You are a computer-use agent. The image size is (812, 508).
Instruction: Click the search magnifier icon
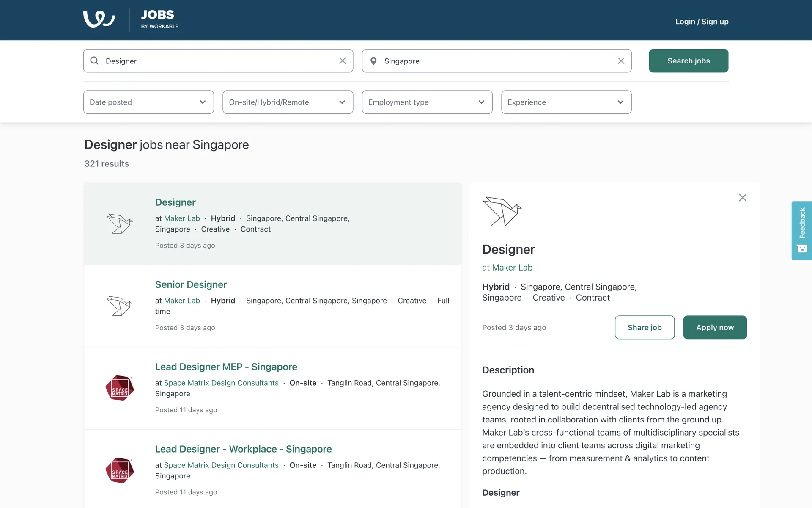coord(94,61)
